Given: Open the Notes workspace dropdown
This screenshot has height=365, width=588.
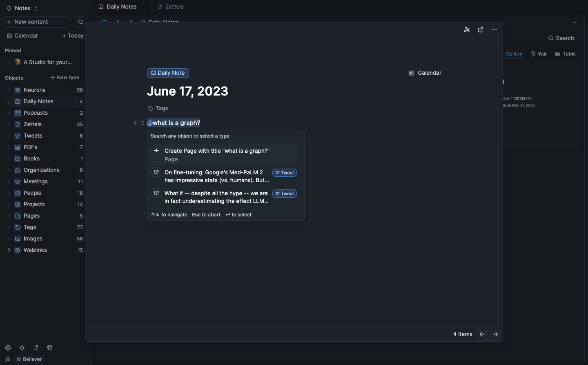Looking at the screenshot, I should 22,8.
